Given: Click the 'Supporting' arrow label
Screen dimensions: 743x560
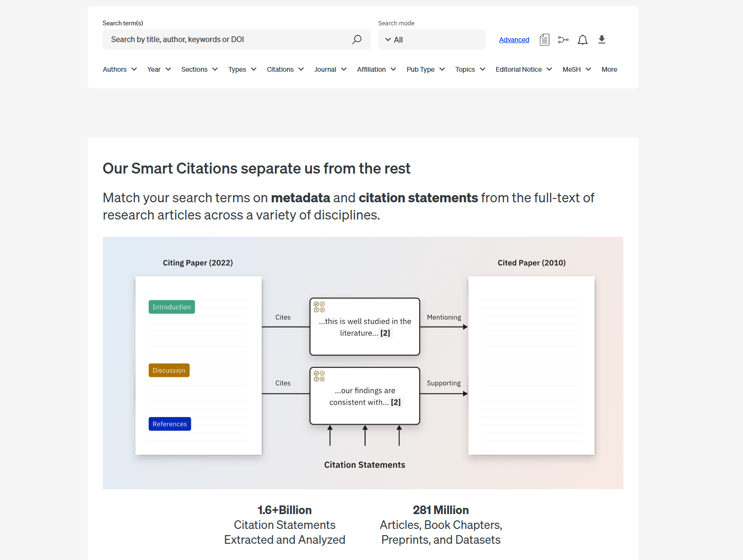Looking at the screenshot, I should pos(444,383).
